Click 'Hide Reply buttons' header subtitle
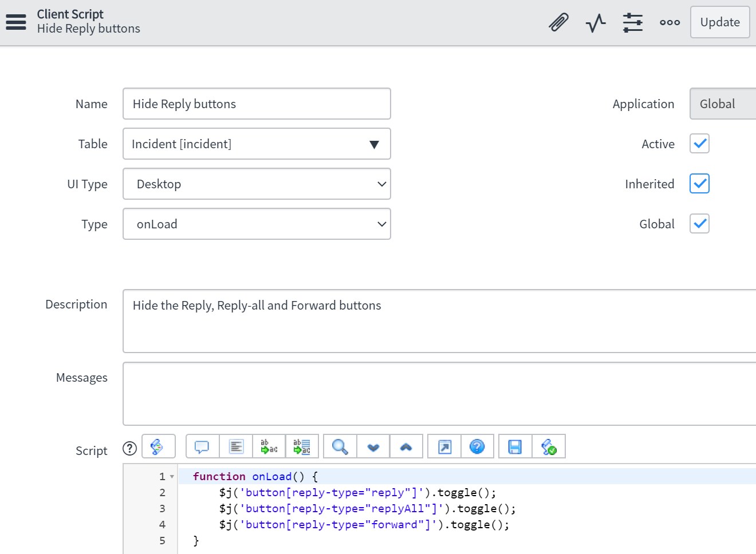 (x=89, y=29)
